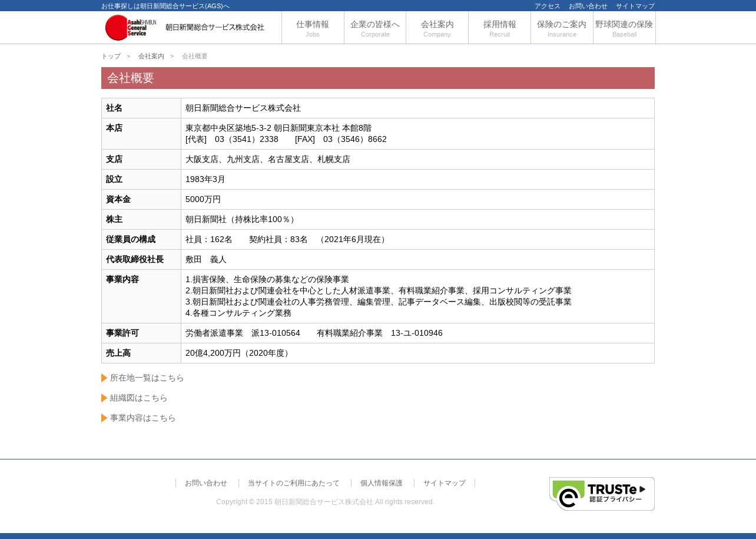Click business item 1 about 保険事業
The height and width of the screenshot is (539, 756).
coord(267,280)
